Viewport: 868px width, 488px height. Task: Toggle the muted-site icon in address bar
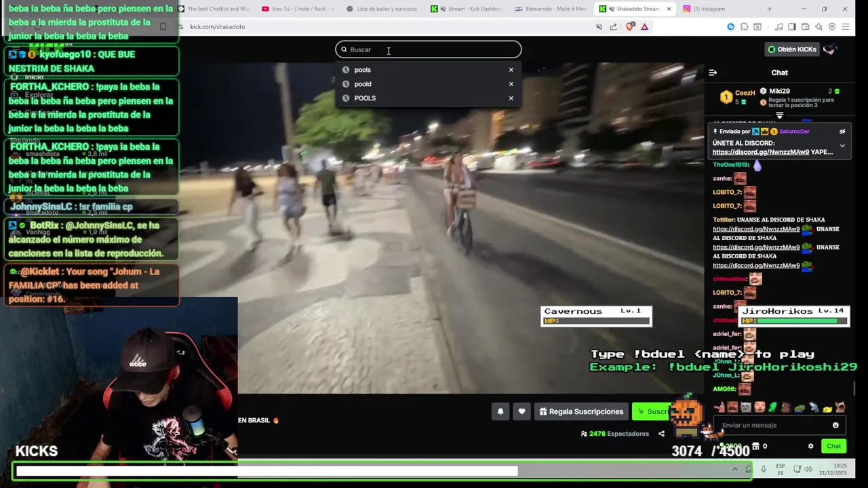(x=599, y=26)
